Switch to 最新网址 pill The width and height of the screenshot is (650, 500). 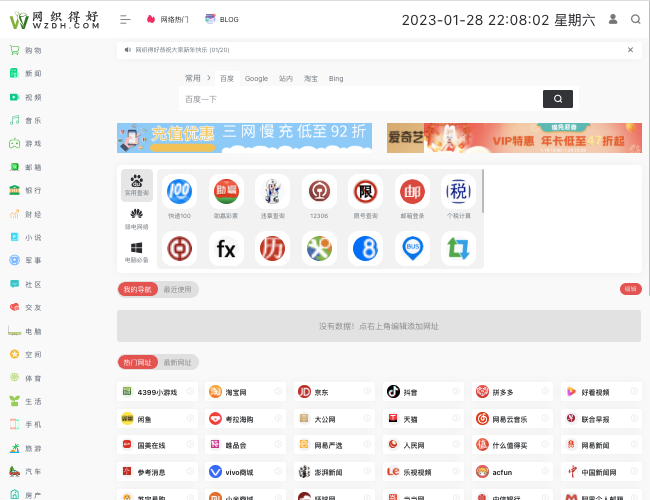coord(177,362)
